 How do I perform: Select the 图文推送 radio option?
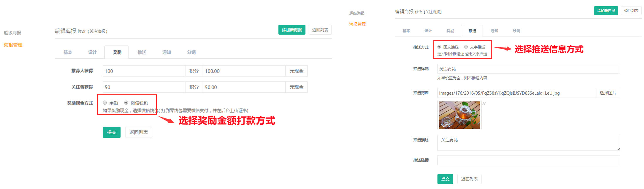coord(439,47)
